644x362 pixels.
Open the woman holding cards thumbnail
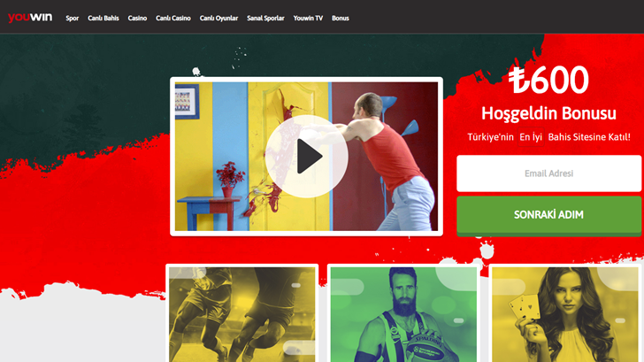565,314
